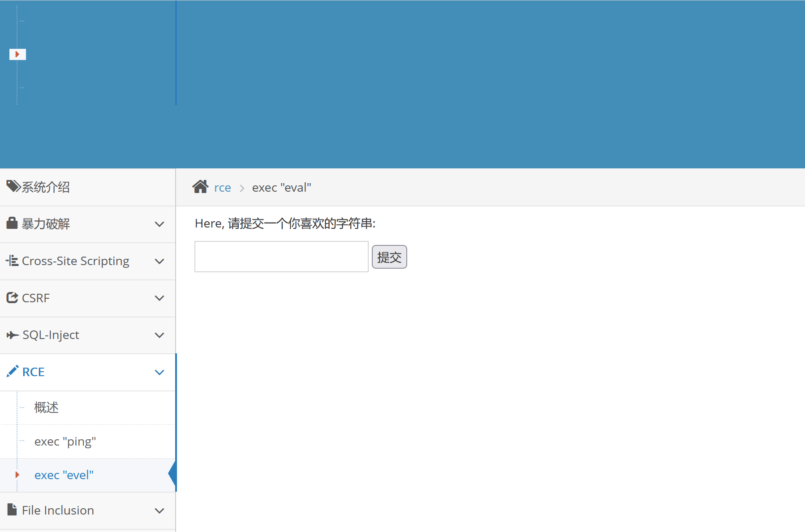Open the exec "ping" page
This screenshot has width=805, height=532.
65,442
